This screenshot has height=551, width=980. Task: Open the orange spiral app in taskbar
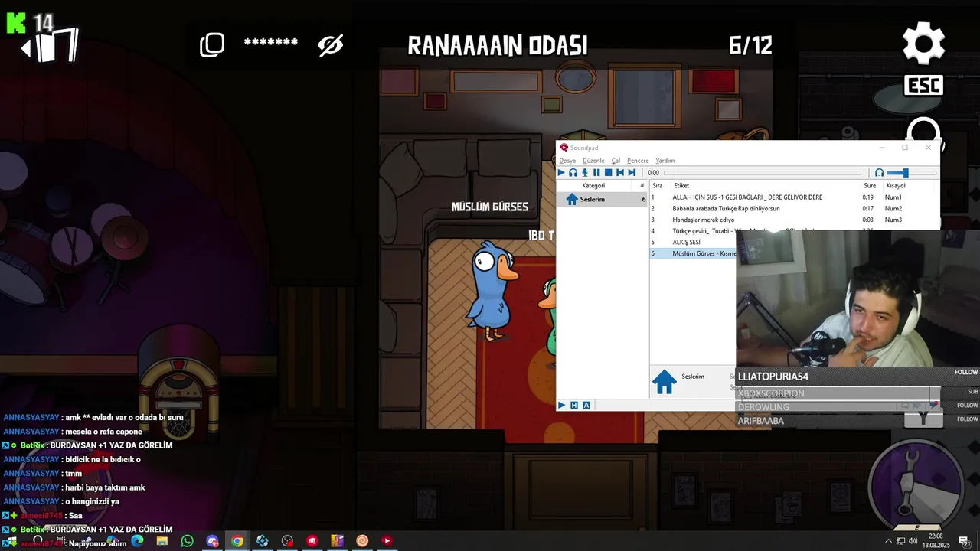(x=362, y=541)
